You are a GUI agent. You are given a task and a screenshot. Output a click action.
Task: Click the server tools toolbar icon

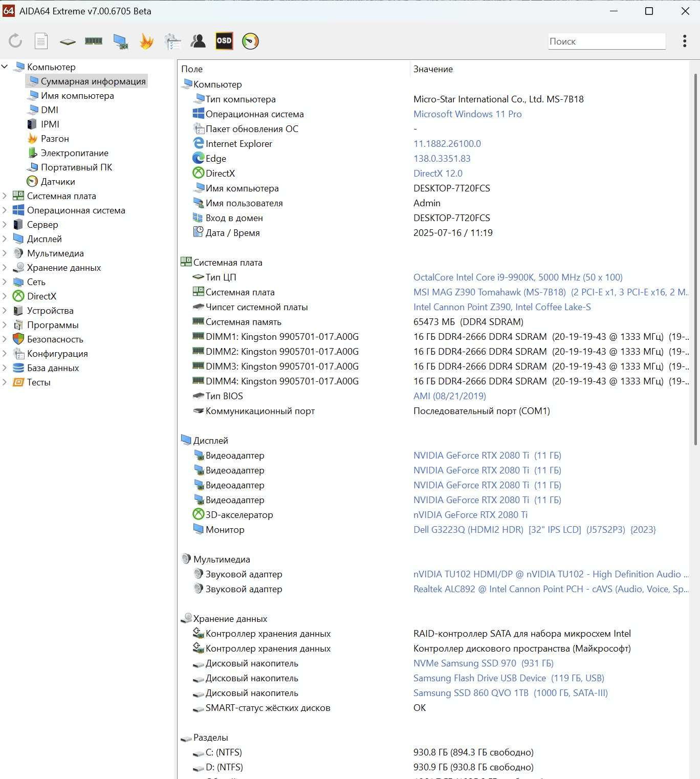click(172, 41)
